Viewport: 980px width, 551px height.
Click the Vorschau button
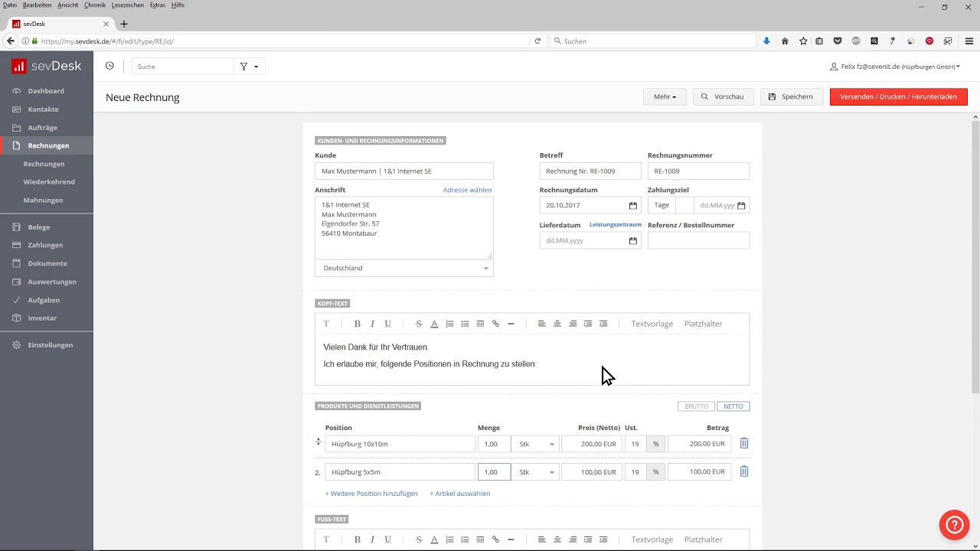coord(724,96)
